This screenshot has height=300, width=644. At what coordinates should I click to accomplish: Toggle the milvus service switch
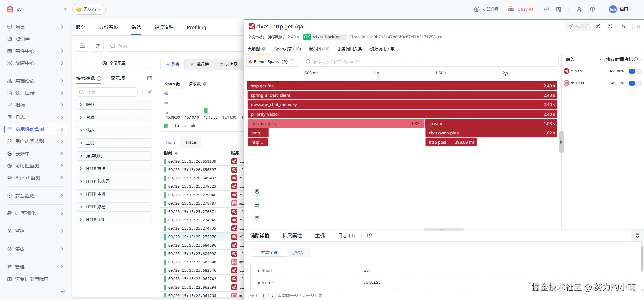tap(635, 83)
